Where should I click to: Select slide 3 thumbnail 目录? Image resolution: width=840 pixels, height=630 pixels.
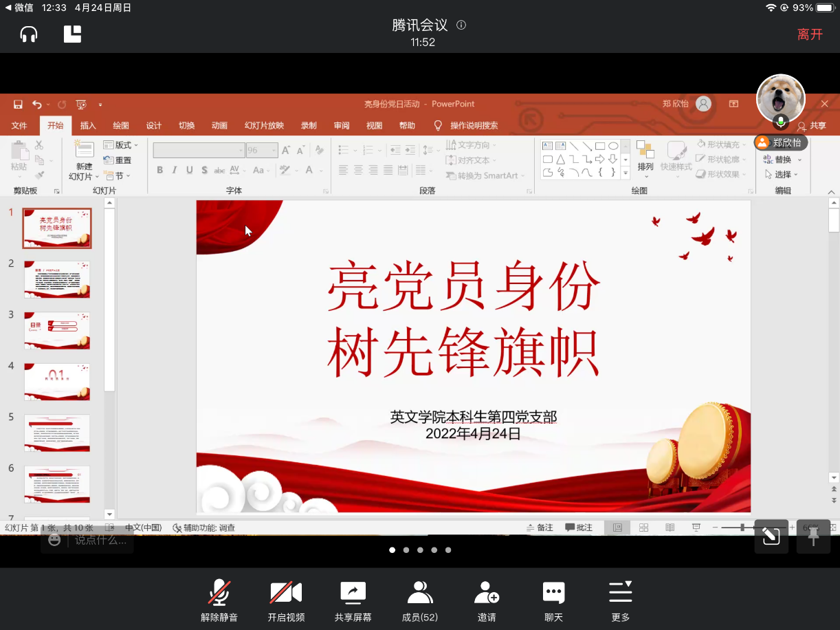(57, 331)
